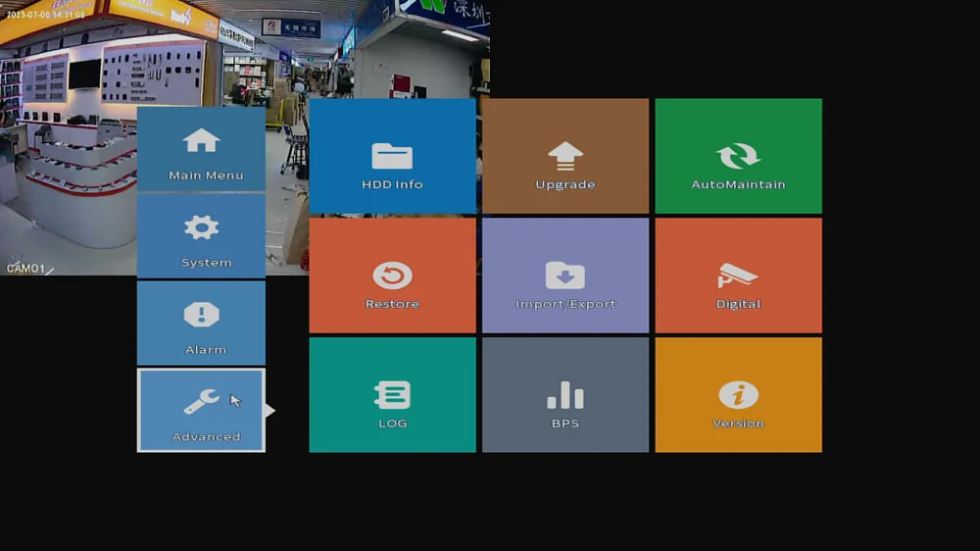Open the Upgrade tile
The height and width of the screenshot is (551, 980).
coord(565,156)
